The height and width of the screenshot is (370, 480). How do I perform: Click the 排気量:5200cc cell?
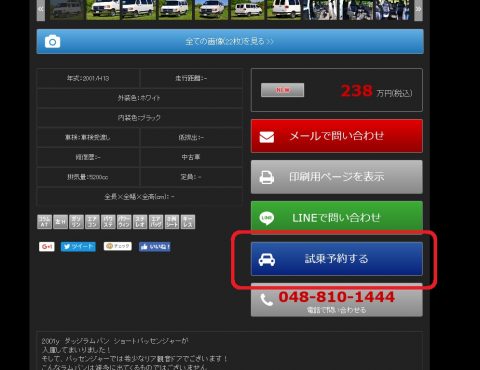[x=88, y=177]
